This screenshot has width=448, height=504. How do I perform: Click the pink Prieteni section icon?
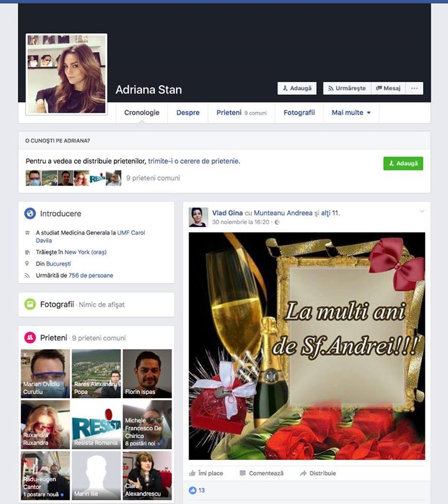click(x=30, y=338)
